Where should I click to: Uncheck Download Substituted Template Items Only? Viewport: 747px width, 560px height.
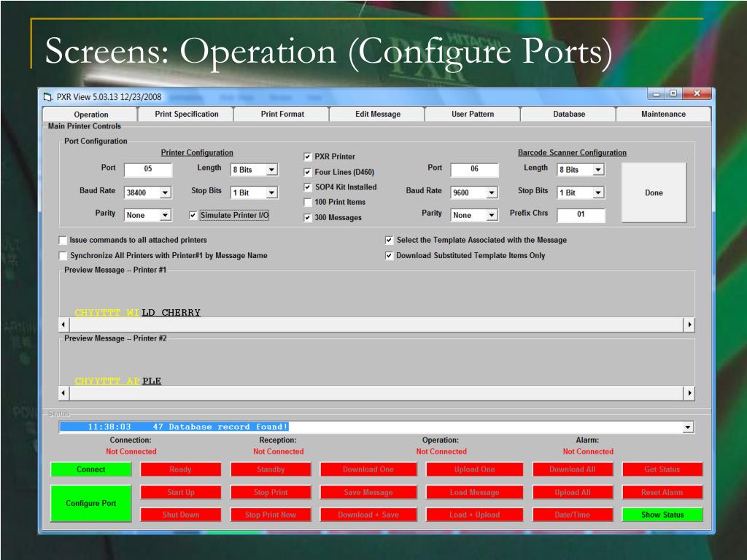pyautogui.click(x=390, y=256)
